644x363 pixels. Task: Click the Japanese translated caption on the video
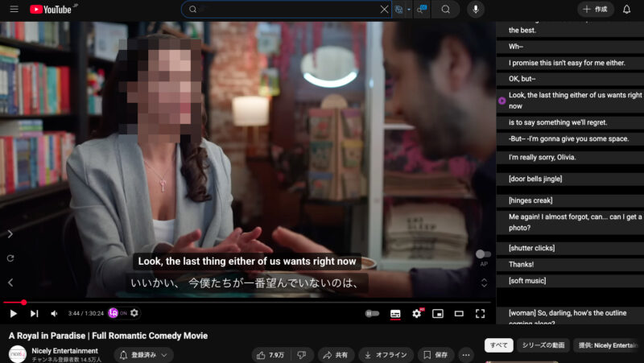click(246, 283)
